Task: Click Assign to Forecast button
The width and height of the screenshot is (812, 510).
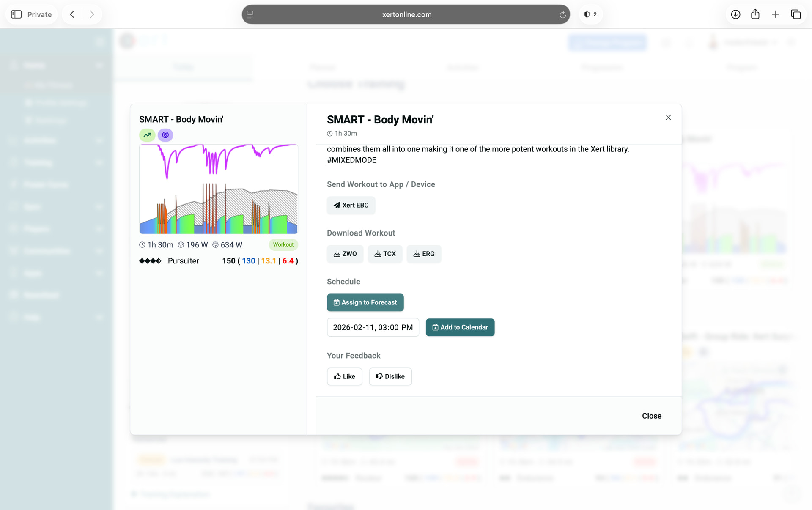Action: click(365, 302)
